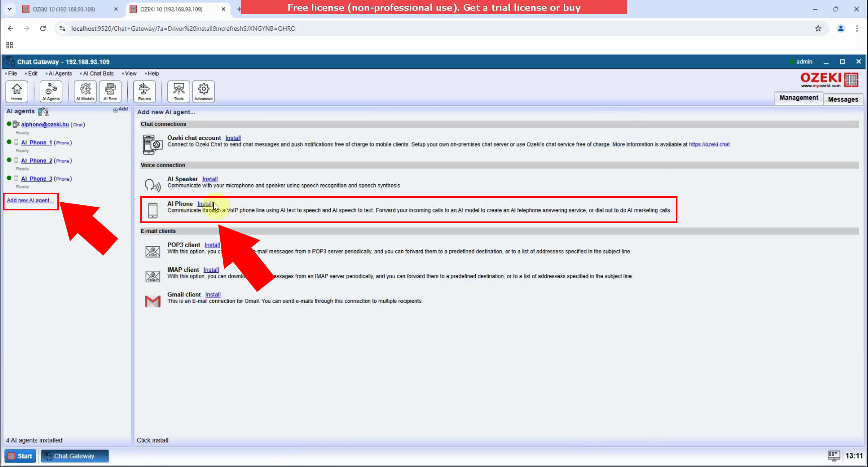Bookmark this page with the star icon
Viewport: 868px width, 467px height.
[x=818, y=29]
